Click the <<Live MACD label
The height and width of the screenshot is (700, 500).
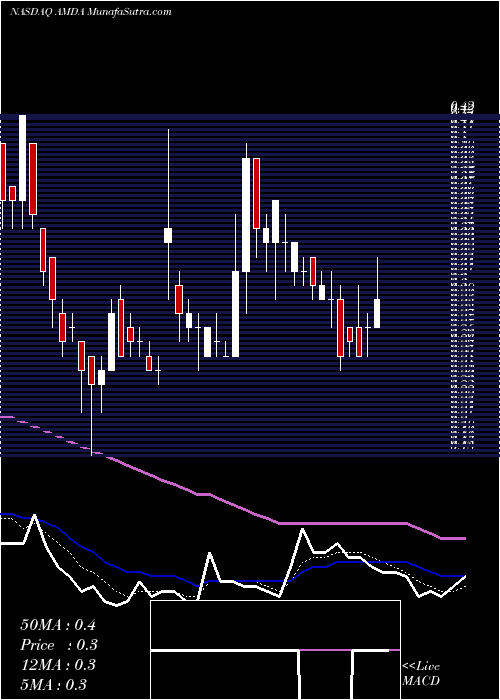click(x=421, y=674)
